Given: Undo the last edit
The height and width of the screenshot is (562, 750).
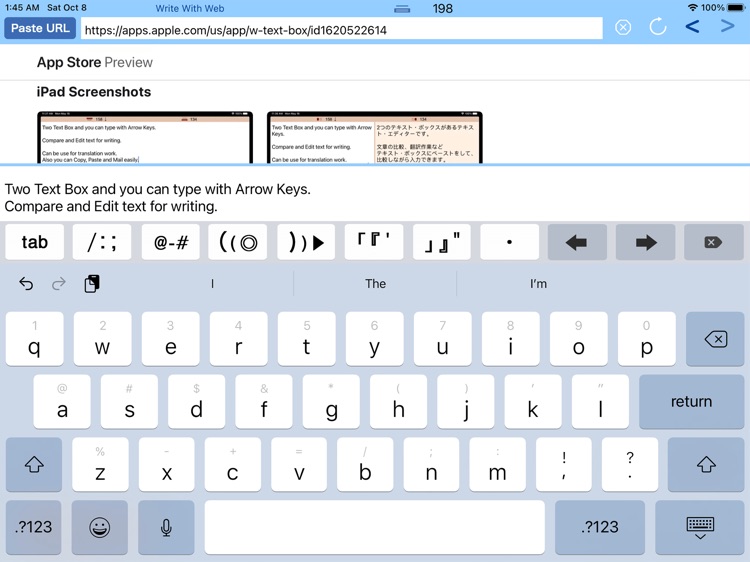Looking at the screenshot, I should click(x=26, y=284).
